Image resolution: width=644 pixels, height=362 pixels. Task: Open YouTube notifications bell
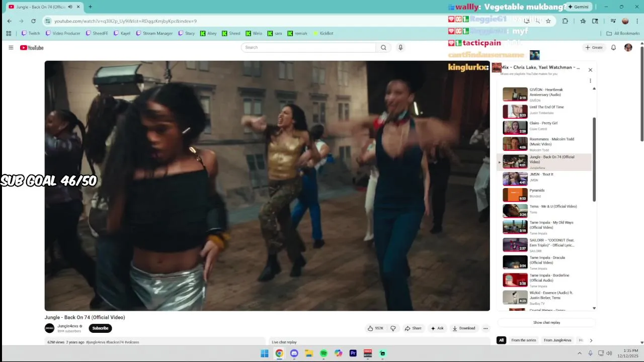pyautogui.click(x=613, y=47)
